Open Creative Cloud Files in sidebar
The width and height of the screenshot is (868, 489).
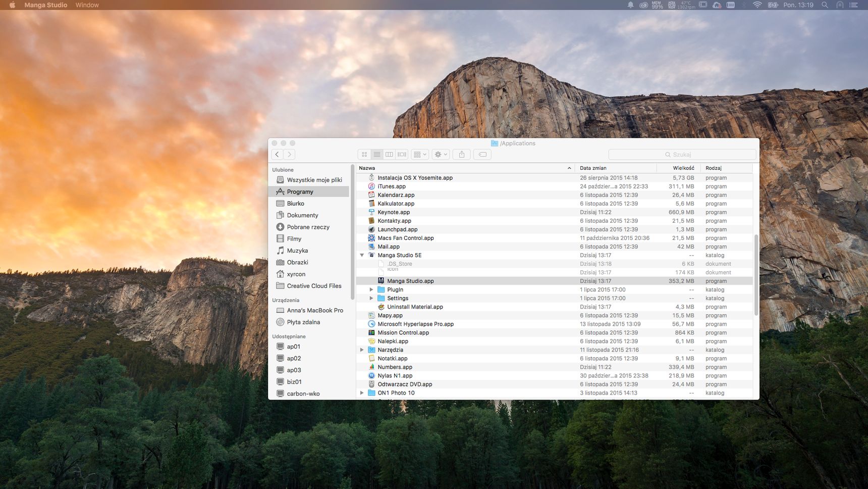click(x=309, y=286)
